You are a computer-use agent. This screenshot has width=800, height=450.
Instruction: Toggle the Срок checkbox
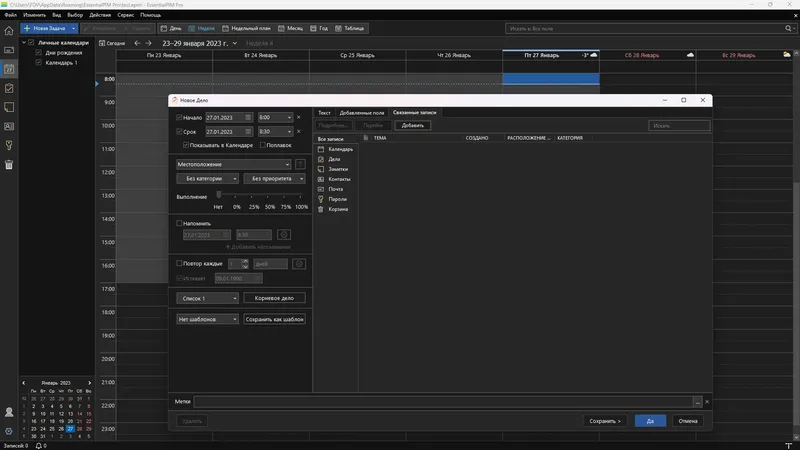pos(179,132)
